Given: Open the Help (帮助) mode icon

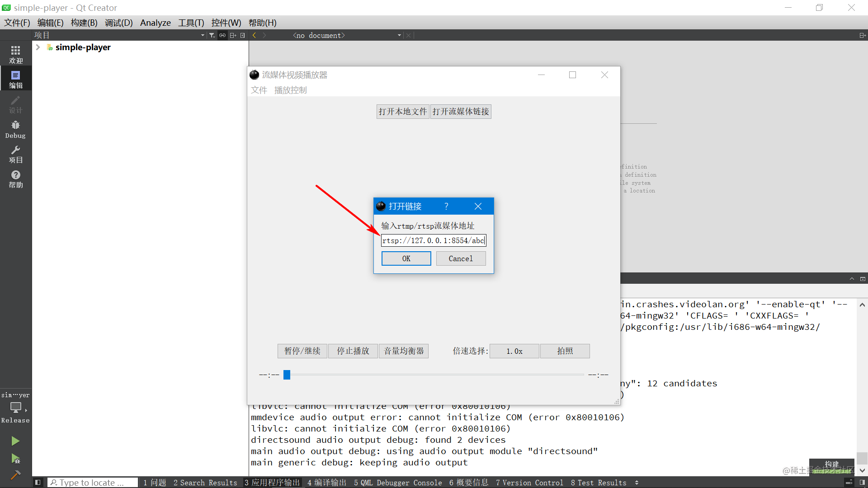Looking at the screenshot, I should 15,178.
